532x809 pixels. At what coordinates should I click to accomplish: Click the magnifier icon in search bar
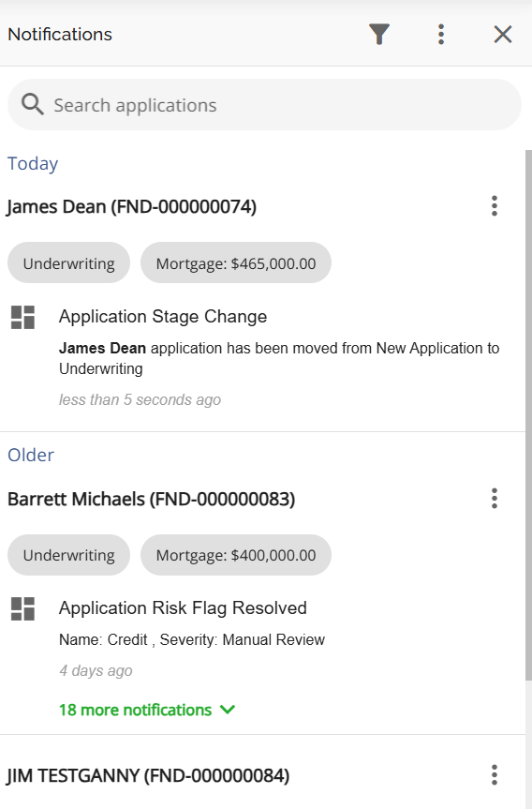pos(32,104)
